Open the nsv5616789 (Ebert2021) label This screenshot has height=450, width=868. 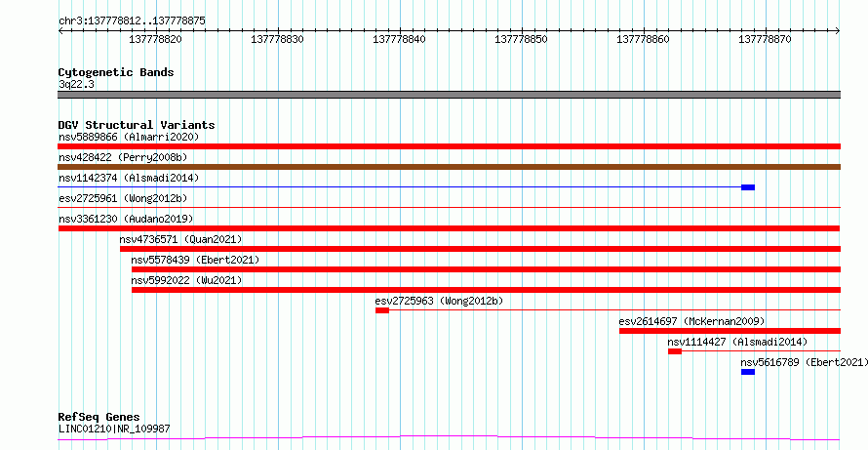coord(805,362)
